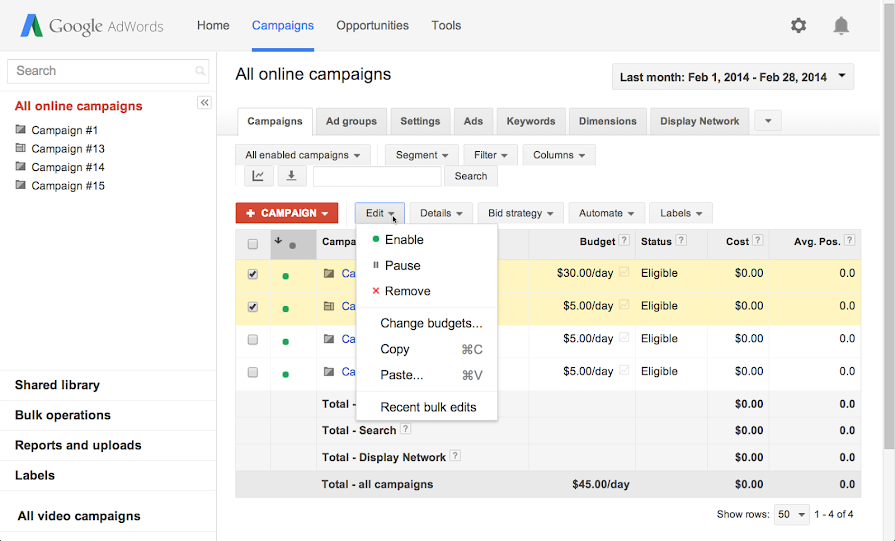The width and height of the screenshot is (895, 541).
Task: Collapse the left sidebar with arrow icon
Action: (x=204, y=103)
